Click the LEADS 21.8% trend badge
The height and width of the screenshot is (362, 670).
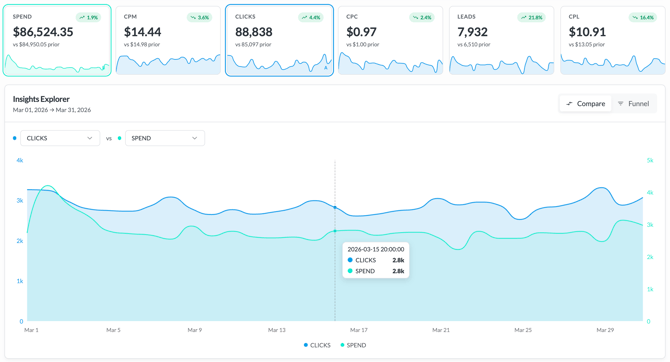point(532,18)
